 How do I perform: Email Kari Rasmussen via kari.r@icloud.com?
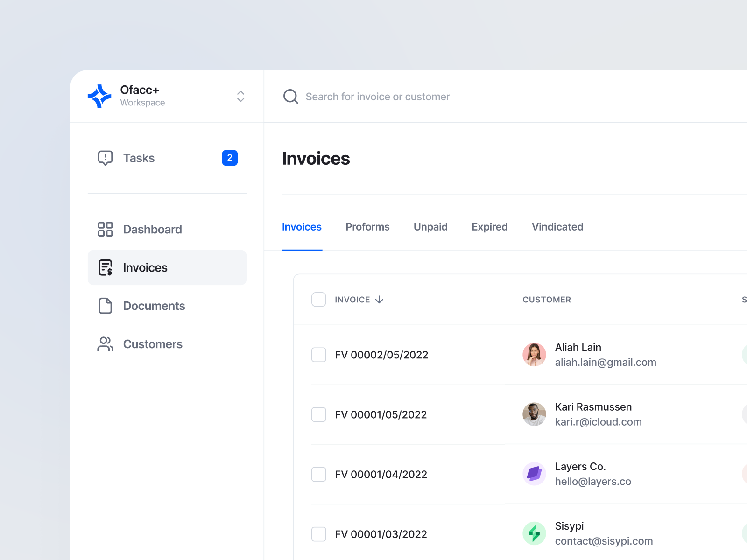(x=598, y=422)
